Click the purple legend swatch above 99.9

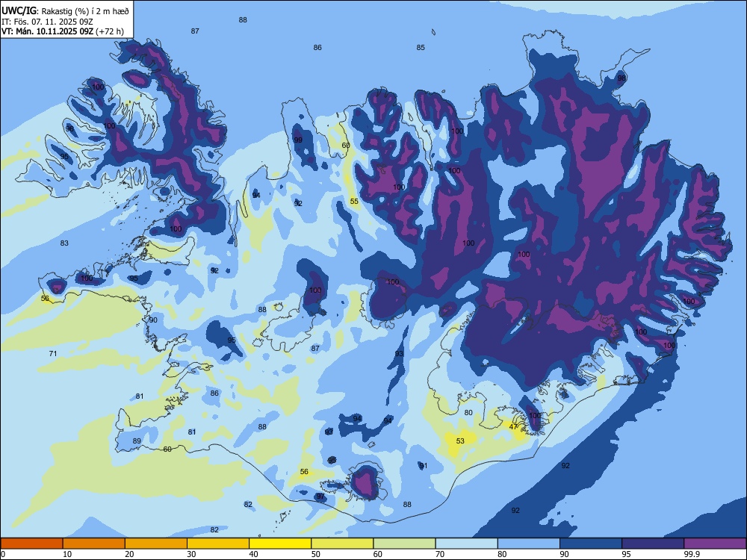click(715, 544)
